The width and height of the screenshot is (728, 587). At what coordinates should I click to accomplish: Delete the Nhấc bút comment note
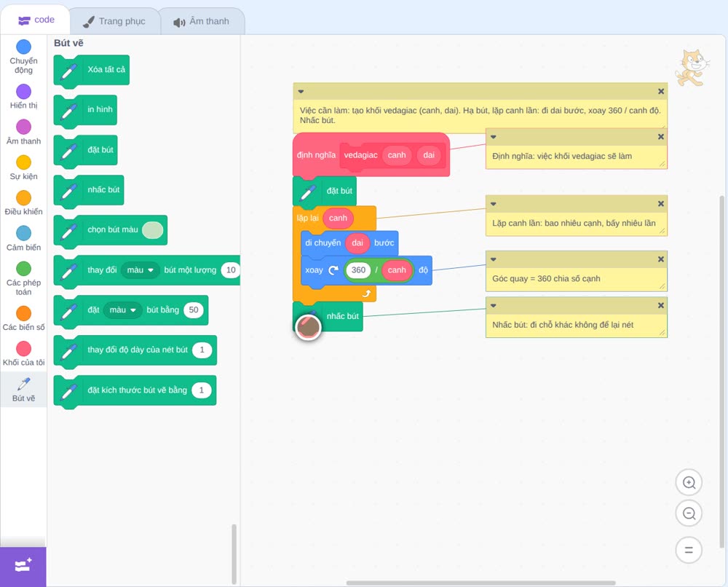[661, 306]
